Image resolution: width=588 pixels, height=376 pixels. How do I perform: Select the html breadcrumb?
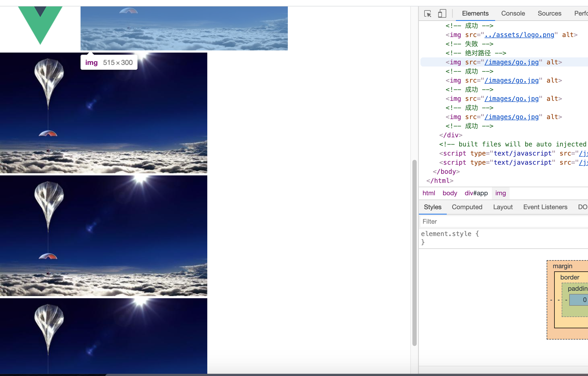[429, 193]
